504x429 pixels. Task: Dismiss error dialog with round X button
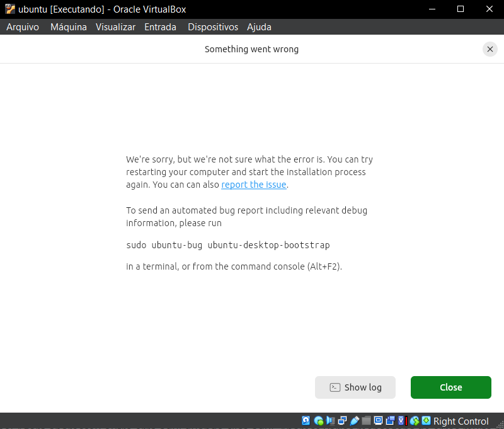tap(490, 49)
